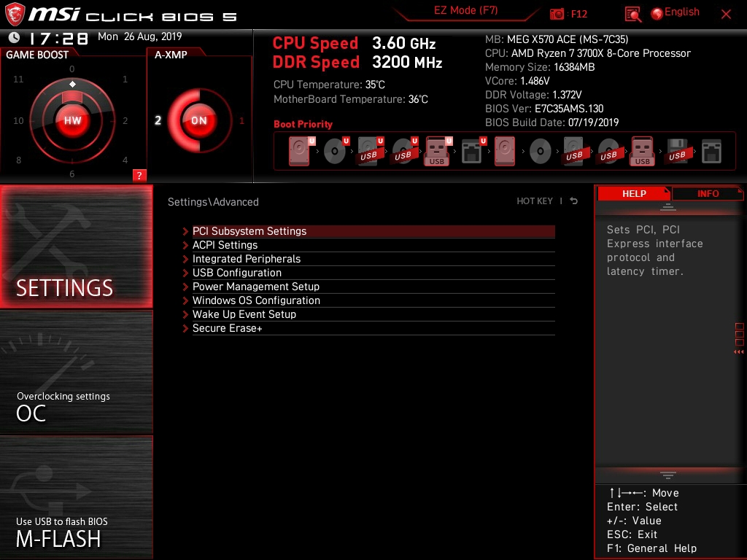Toggle the A-XMP ON button
Image resolution: width=747 pixels, height=560 pixels.
point(198,120)
